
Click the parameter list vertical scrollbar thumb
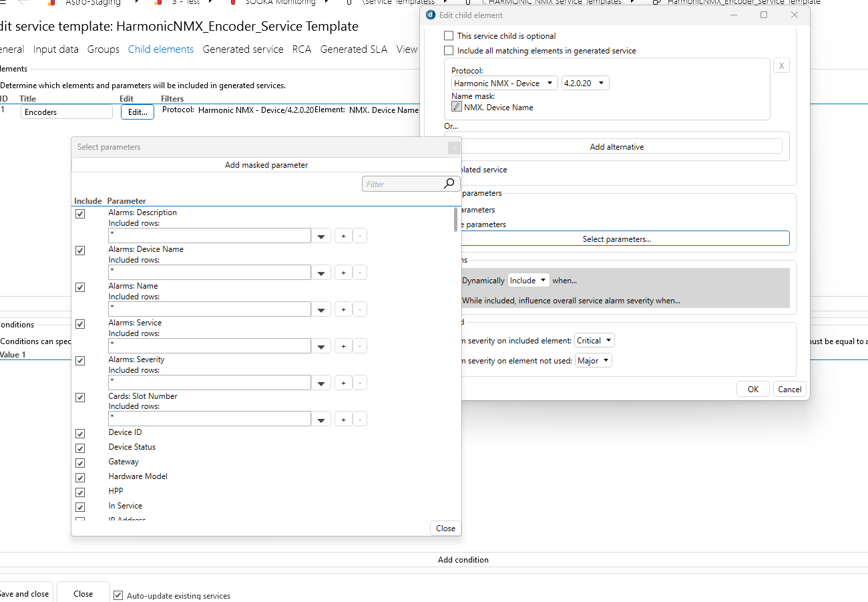pos(456,219)
